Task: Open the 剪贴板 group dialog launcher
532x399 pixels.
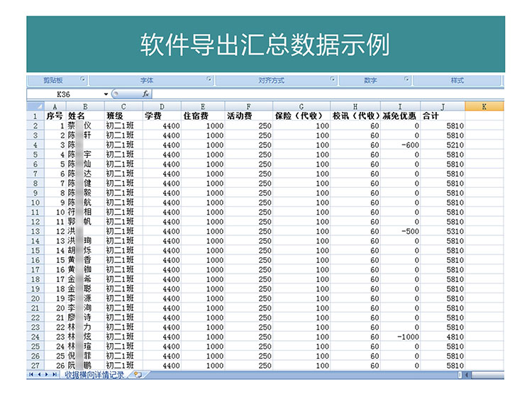Action: tap(82, 79)
